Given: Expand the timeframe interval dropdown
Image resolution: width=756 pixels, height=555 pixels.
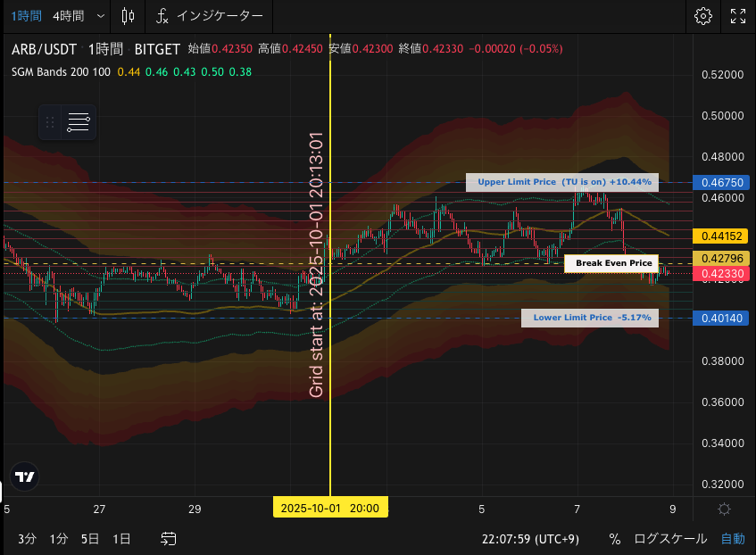Looking at the screenshot, I should [x=99, y=16].
